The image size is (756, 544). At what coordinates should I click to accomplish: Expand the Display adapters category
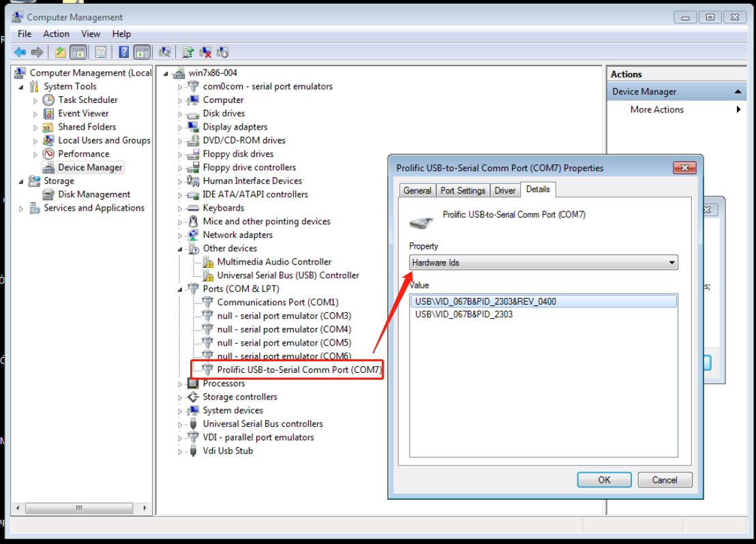tap(180, 127)
